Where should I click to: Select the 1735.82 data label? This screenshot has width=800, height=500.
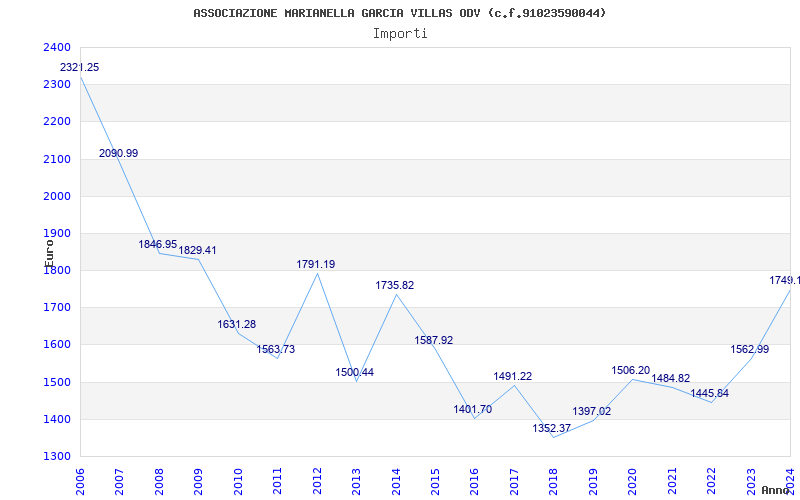pyautogui.click(x=395, y=286)
